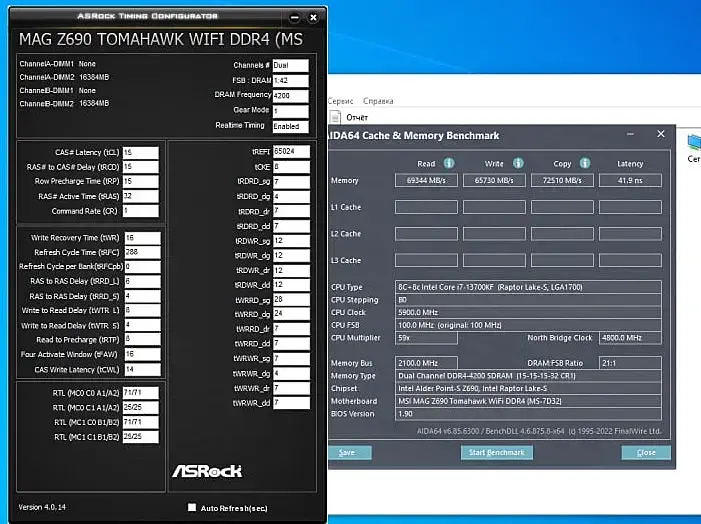Click the Write Recovery Time (tWR) field
The image size is (701, 524).
pos(142,238)
